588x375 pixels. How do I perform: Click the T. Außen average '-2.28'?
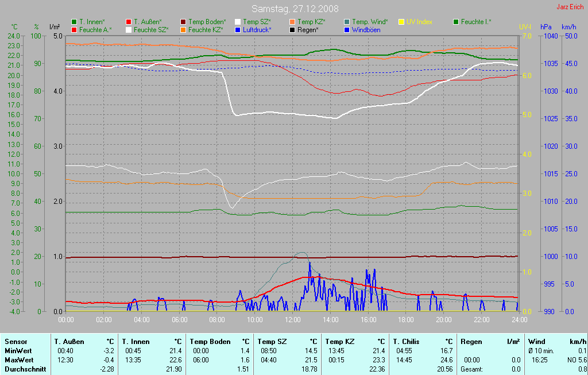[106, 369]
